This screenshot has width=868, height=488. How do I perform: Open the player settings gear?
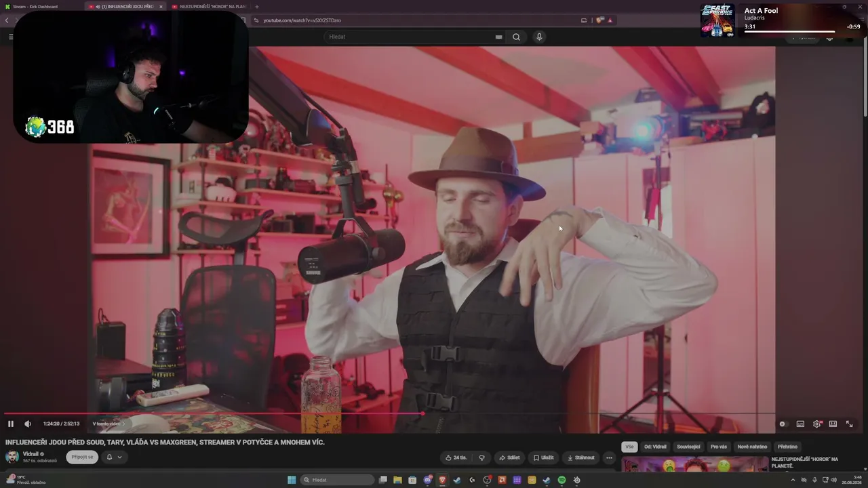817,424
